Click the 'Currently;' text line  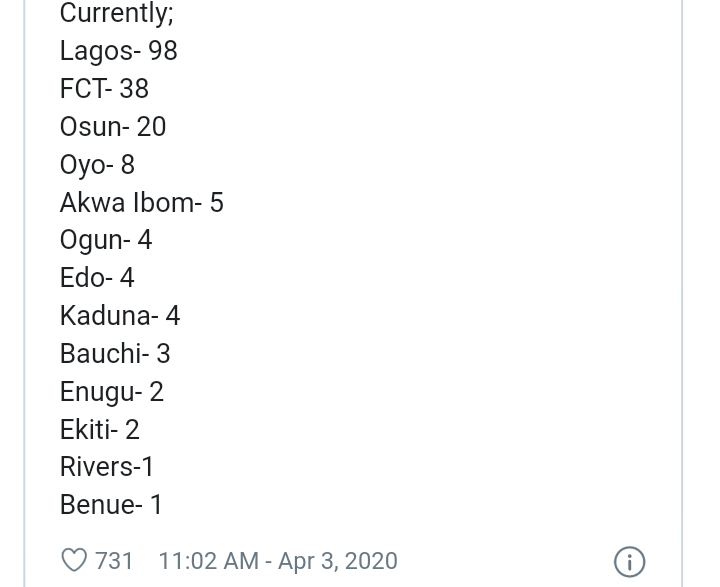pos(116,14)
